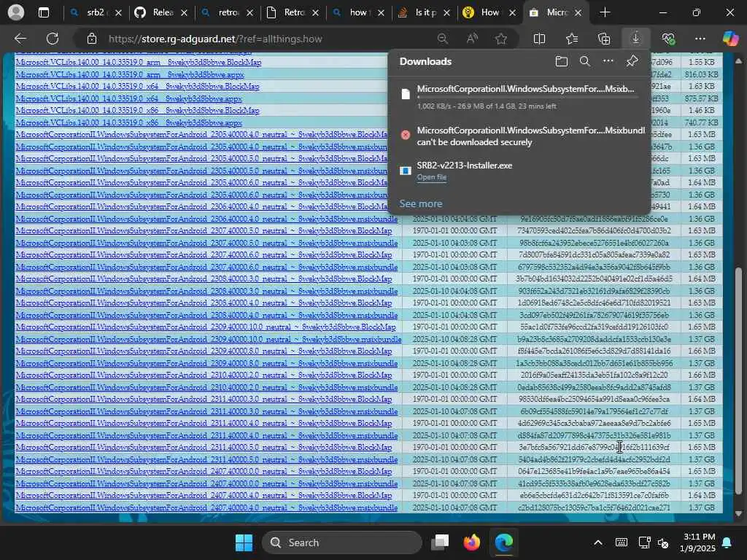
Task: Click the page vertical scrollbar thumb
Action: 738,381
